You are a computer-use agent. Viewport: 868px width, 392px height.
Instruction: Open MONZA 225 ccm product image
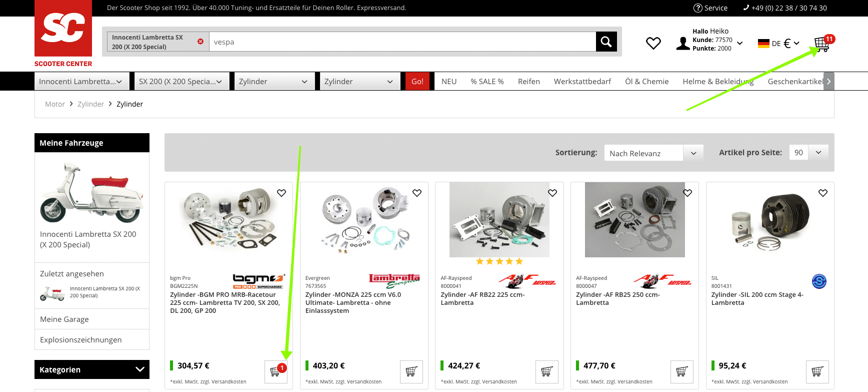click(364, 220)
